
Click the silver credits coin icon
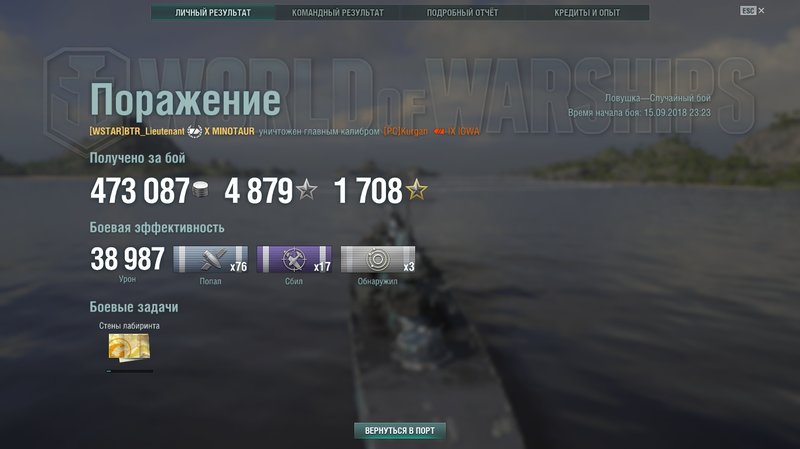pos(200,190)
